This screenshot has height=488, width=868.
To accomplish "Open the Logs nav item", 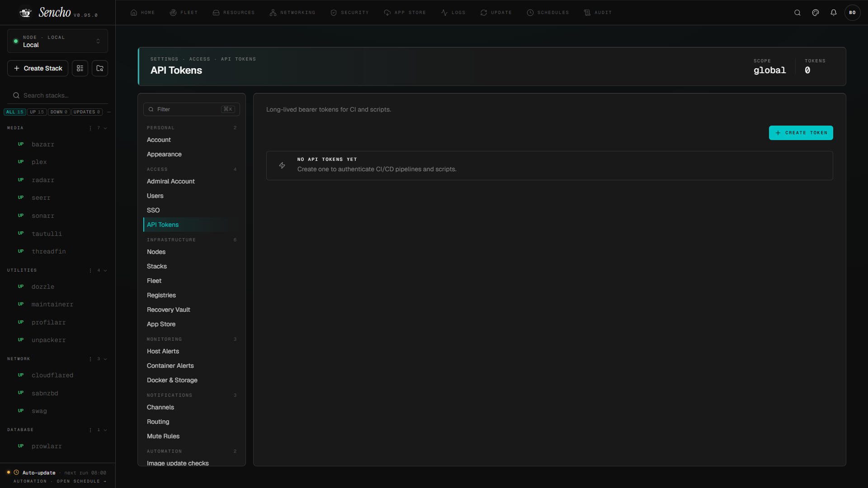I will pyautogui.click(x=453, y=13).
